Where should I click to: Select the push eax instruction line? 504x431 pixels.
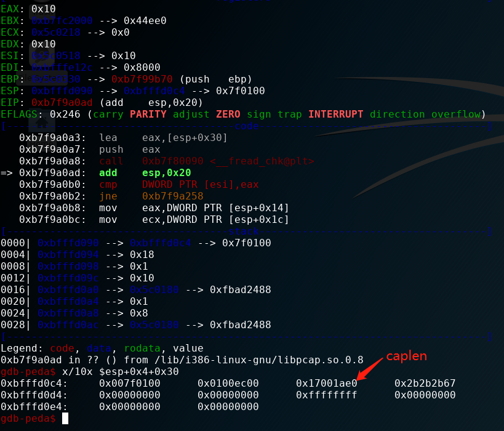90,150
